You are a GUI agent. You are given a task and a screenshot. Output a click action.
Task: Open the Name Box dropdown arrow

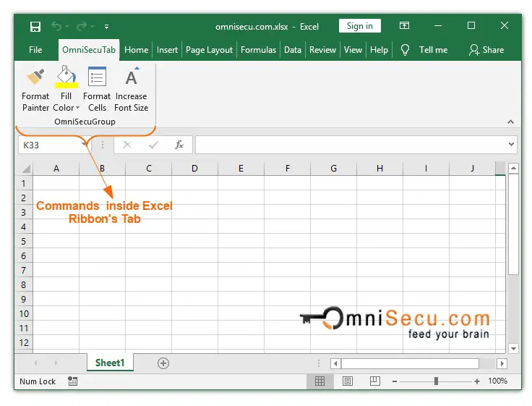pos(84,145)
